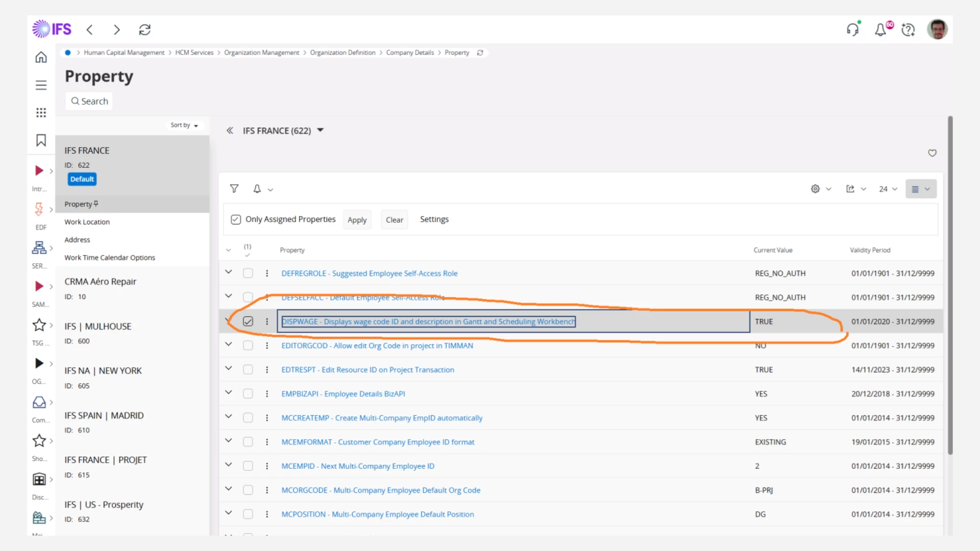980x551 pixels.
Task: Open the apps grid icon
Action: point(41,113)
